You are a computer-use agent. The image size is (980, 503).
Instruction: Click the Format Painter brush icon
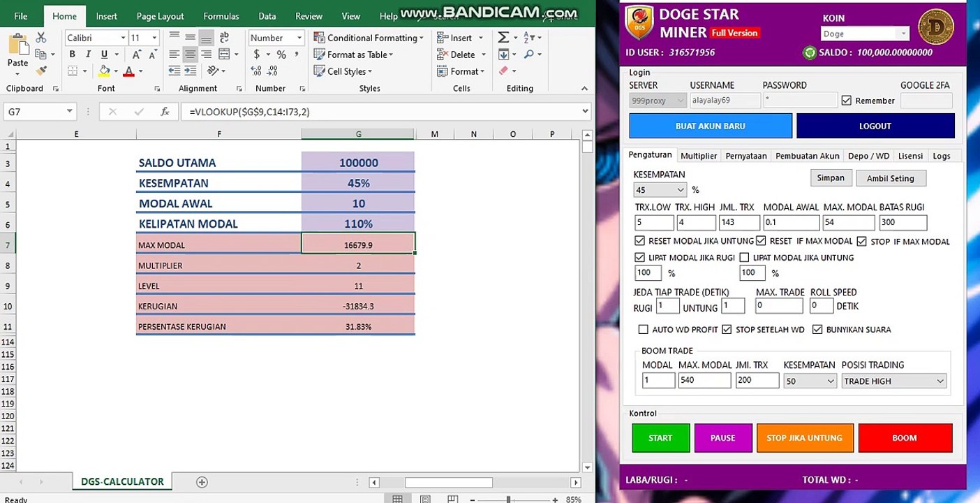[x=40, y=71]
